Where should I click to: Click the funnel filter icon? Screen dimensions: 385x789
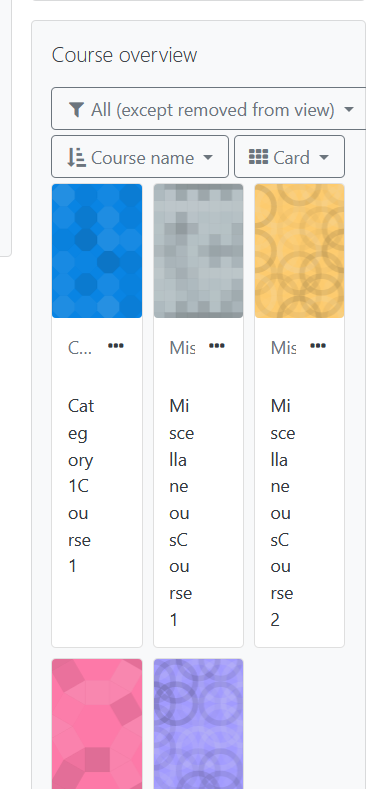coord(76,109)
